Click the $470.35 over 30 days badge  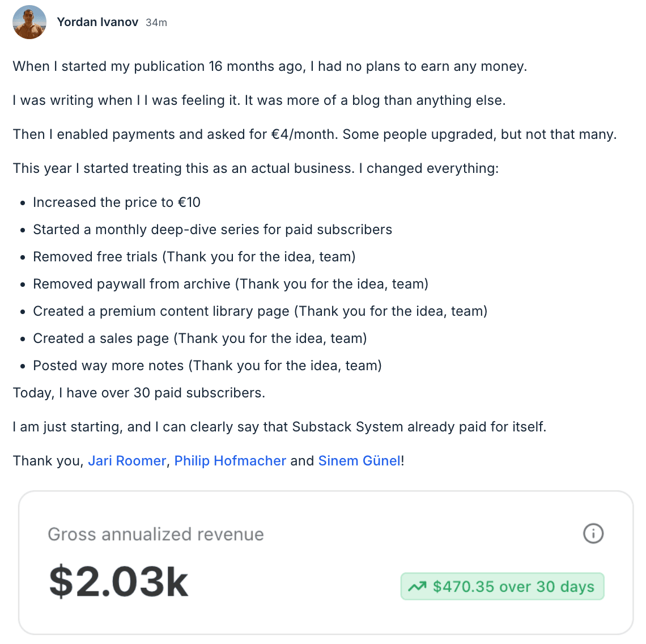pyautogui.click(x=503, y=586)
